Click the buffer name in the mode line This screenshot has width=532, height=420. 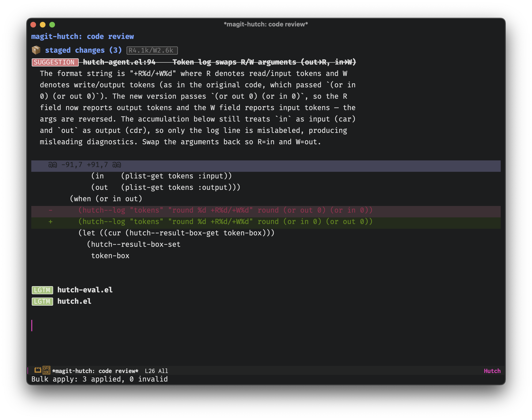(95, 371)
